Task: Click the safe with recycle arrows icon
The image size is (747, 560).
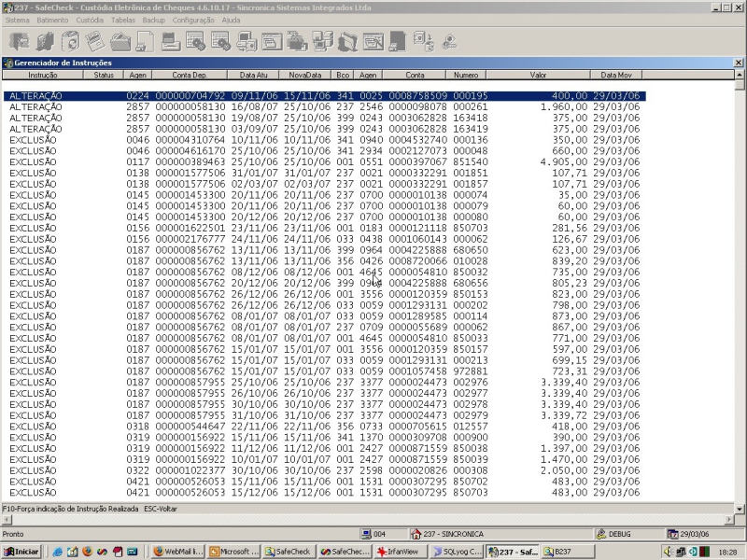Action: pos(424,41)
